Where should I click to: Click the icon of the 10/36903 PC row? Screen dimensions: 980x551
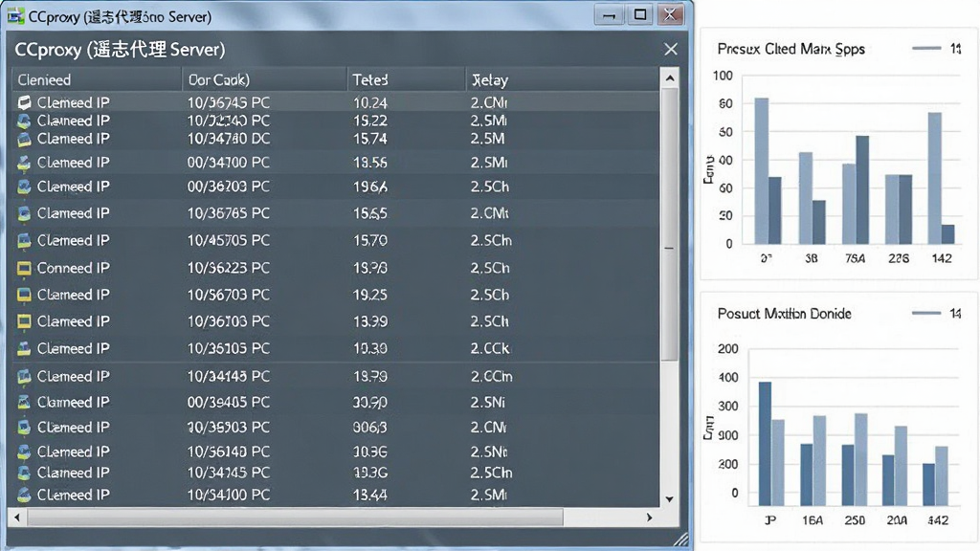(24, 428)
